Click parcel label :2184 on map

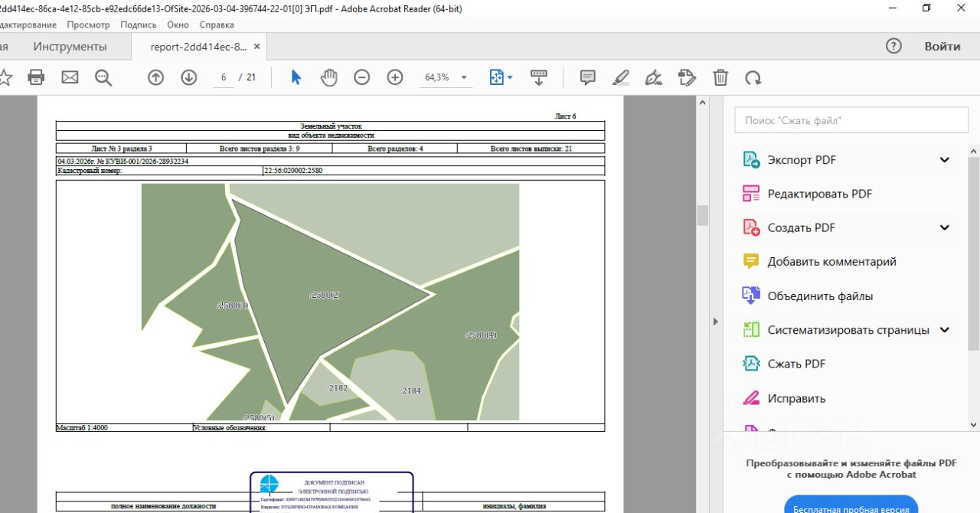tap(410, 390)
